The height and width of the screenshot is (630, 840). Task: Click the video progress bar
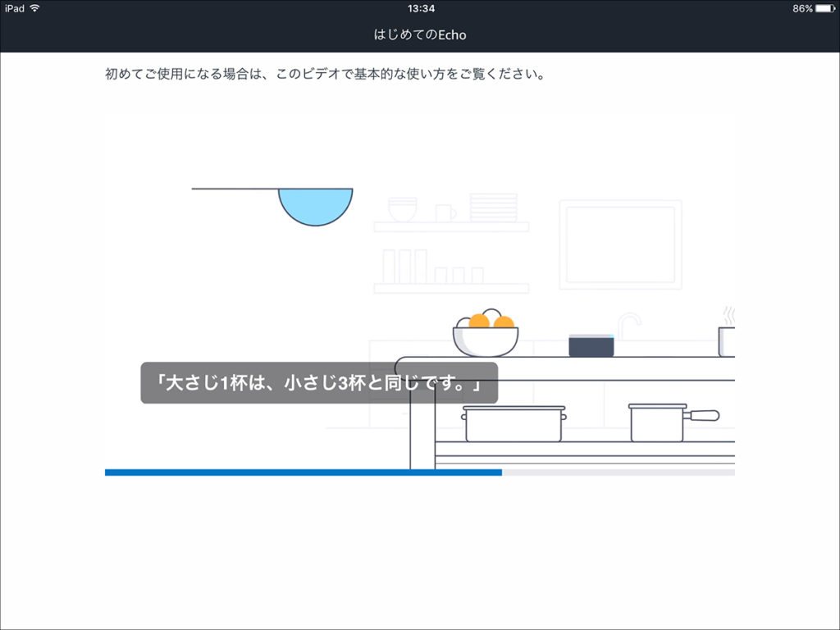coord(419,472)
